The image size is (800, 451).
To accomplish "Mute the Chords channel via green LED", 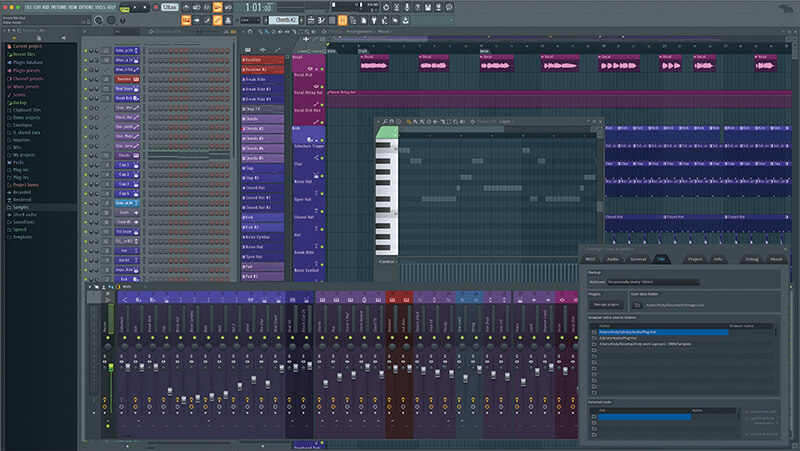I will coord(86,155).
